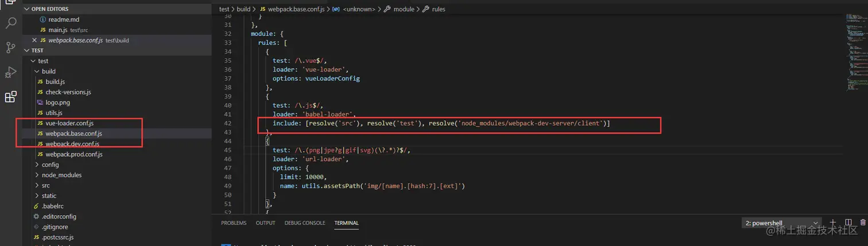This screenshot has width=868, height=246.
Task: Click line number 42 in the gutter
Action: pos(228,123)
